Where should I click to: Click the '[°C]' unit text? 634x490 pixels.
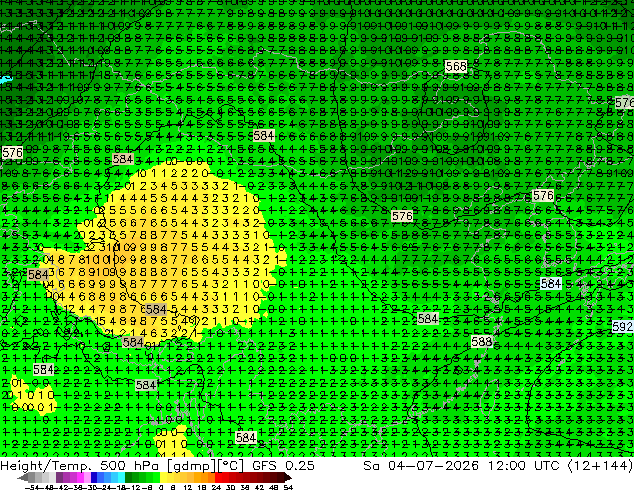click(x=231, y=466)
